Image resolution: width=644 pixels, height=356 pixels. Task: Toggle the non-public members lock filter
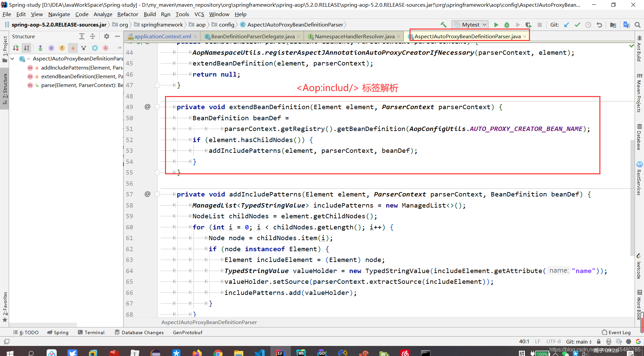[x=73, y=48]
